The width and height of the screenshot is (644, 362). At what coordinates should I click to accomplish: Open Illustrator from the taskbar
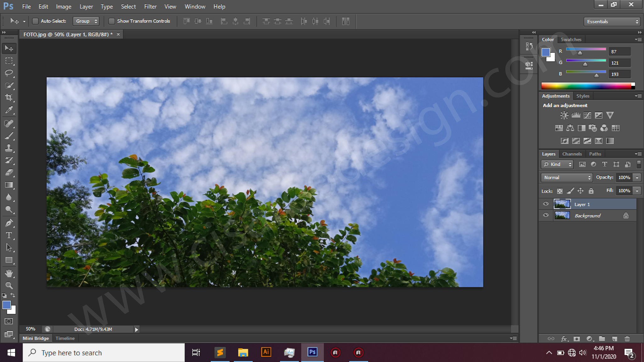[x=266, y=352]
